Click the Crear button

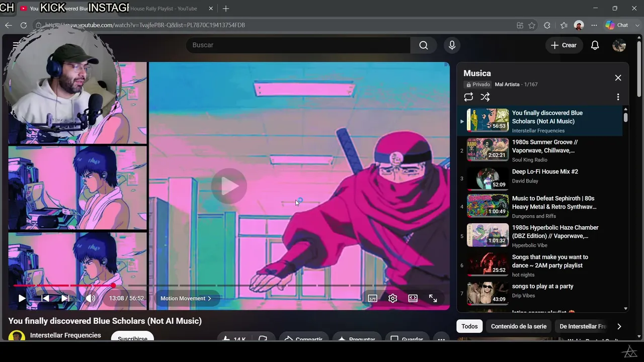click(x=563, y=45)
